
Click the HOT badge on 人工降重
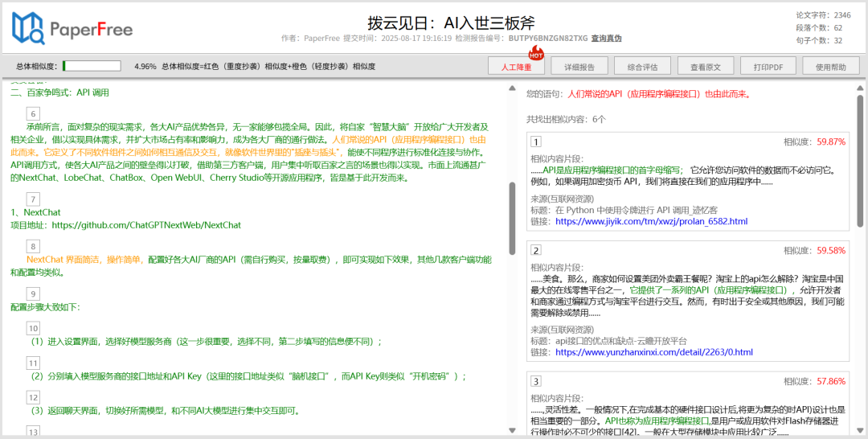click(536, 55)
